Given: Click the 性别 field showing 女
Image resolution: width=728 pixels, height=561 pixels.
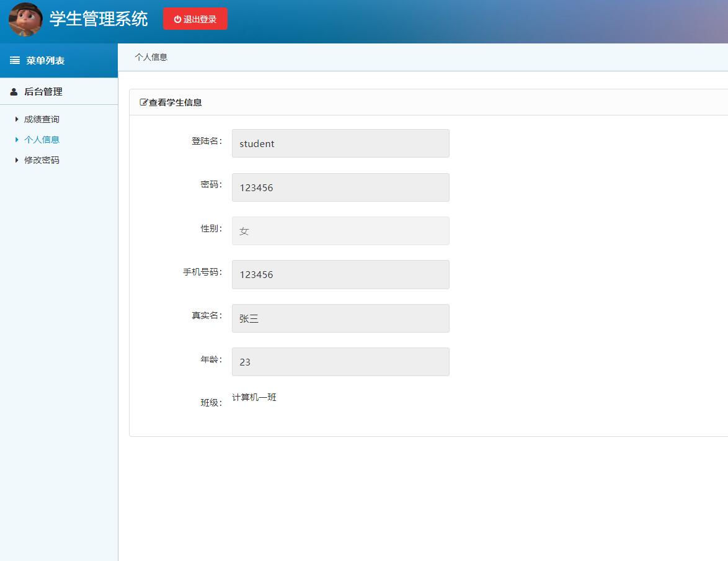Looking at the screenshot, I should pos(340,230).
